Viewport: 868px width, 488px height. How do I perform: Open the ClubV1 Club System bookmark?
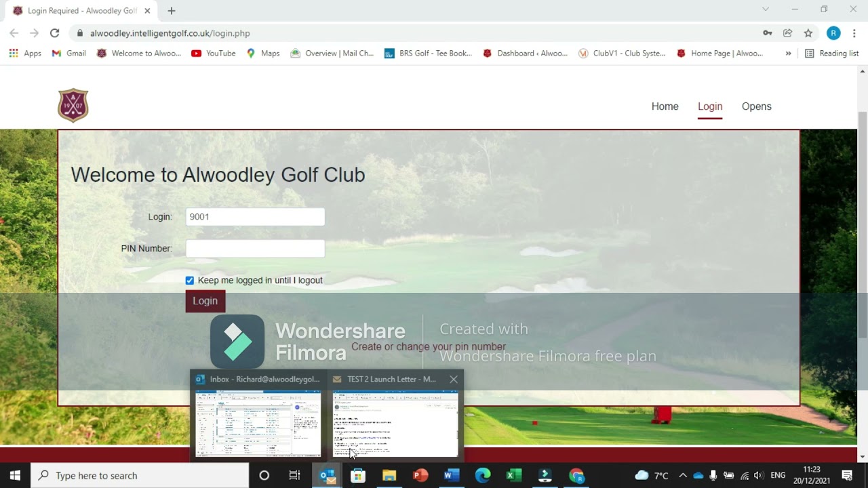click(622, 53)
